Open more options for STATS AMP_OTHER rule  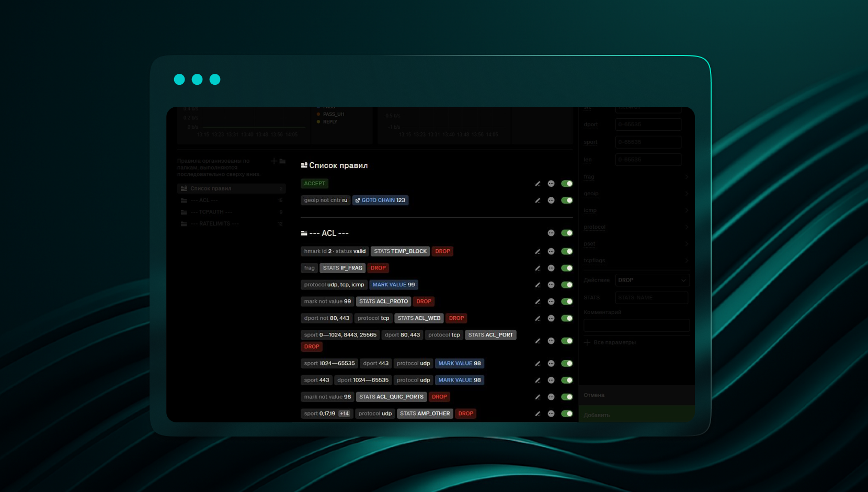click(x=551, y=413)
